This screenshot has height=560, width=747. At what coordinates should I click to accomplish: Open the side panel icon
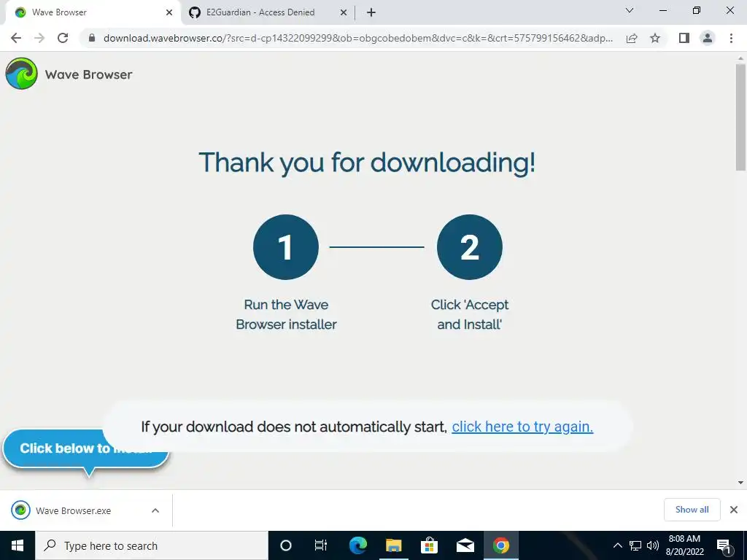coord(684,38)
